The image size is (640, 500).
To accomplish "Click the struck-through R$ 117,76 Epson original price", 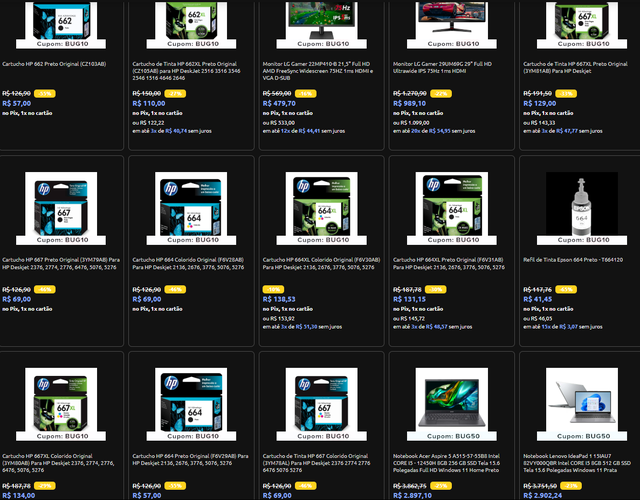I will (537, 289).
